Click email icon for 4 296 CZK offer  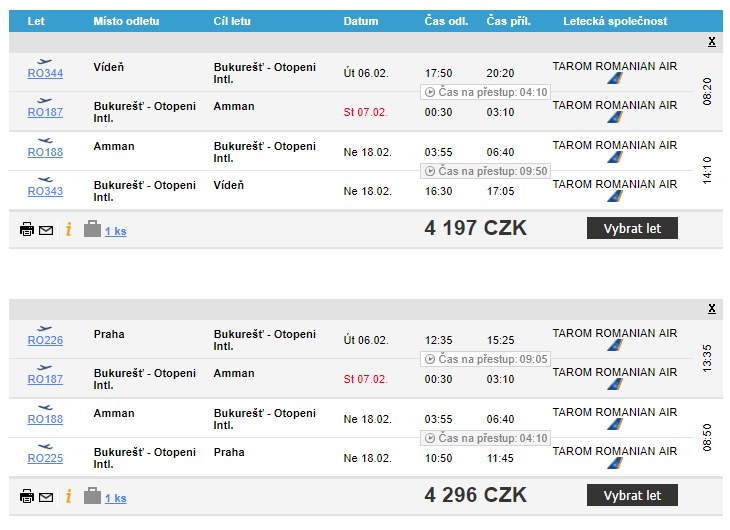46,497
